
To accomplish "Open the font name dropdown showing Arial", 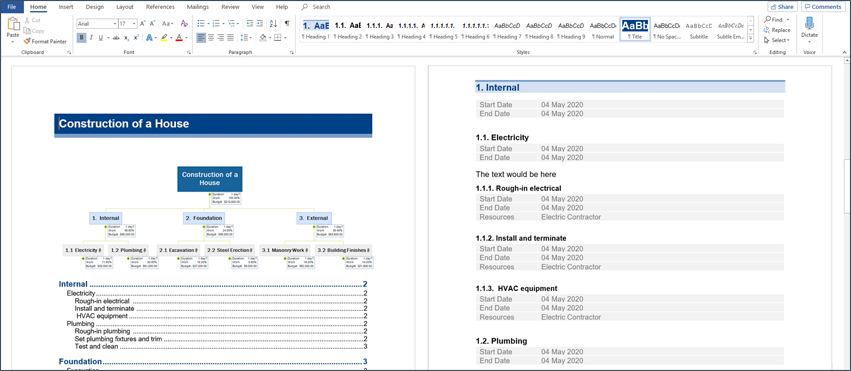I will click(115, 24).
